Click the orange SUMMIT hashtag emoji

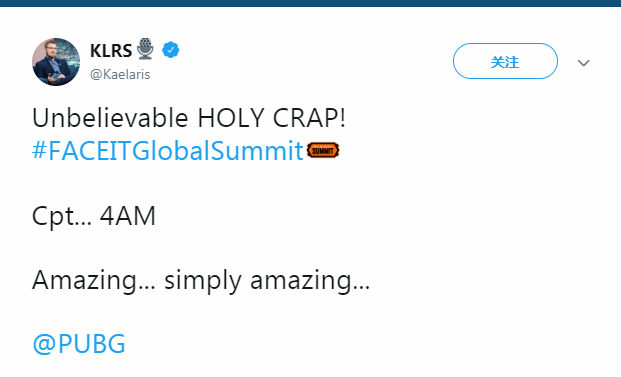[x=323, y=150]
